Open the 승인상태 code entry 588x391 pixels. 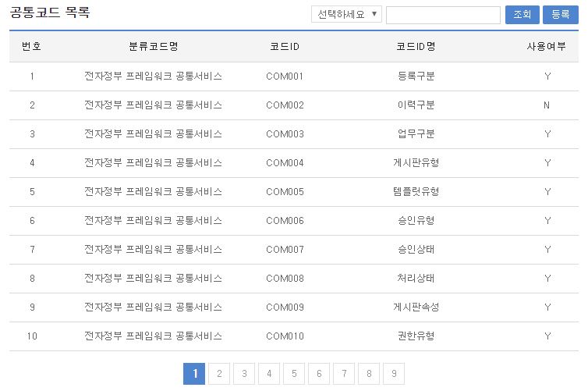coord(416,250)
